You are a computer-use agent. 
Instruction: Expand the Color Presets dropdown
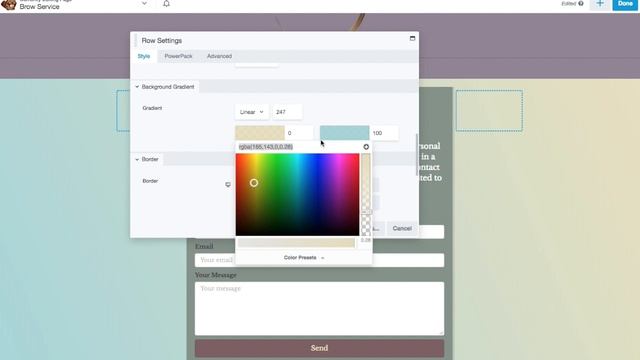pyautogui.click(x=304, y=258)
